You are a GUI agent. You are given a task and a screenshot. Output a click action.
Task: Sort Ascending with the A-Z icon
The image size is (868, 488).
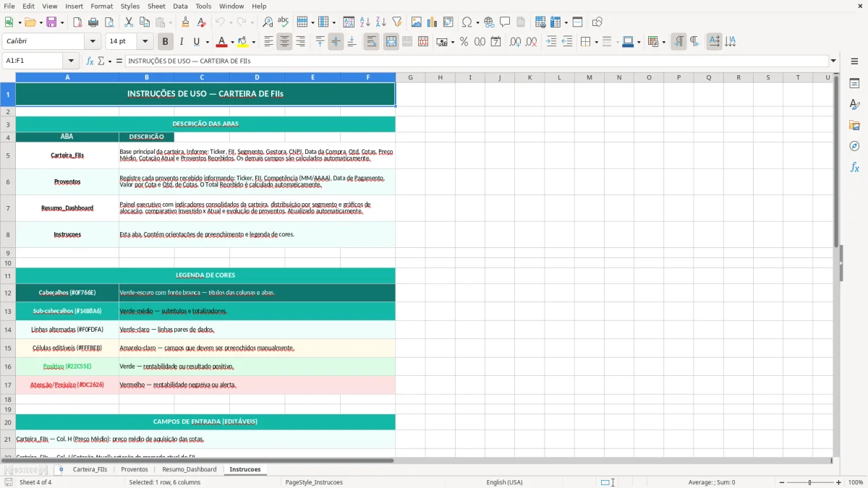click(365, 22)
